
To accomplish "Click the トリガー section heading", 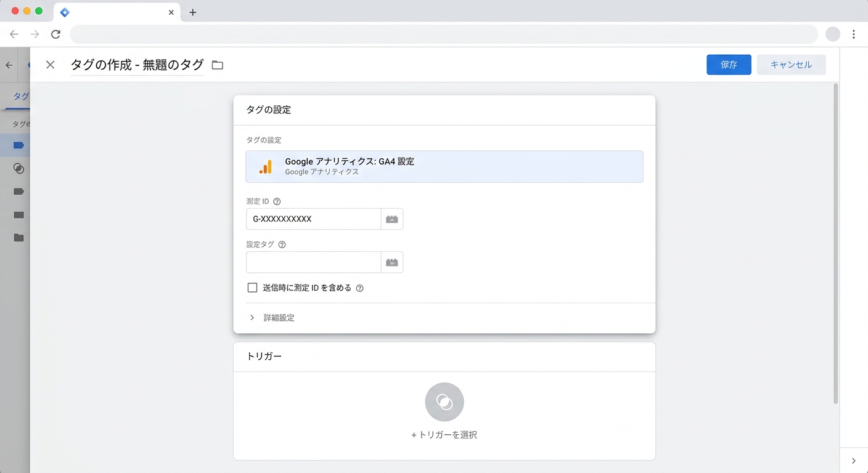I will 264,357.
